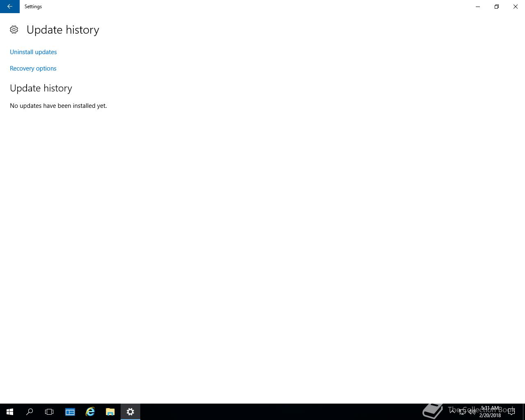
Task: Show hidden system tray icons
Action: (452, 412)
